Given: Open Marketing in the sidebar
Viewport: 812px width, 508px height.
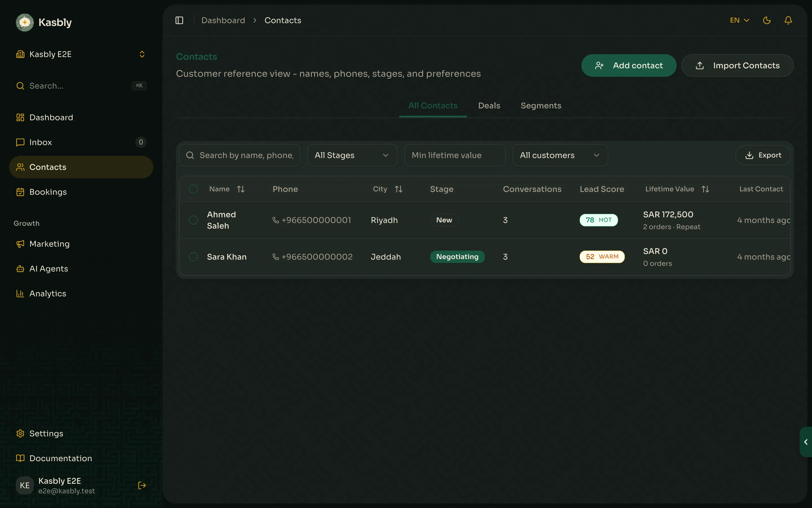Looking at the screenshot, I should 81,244.
